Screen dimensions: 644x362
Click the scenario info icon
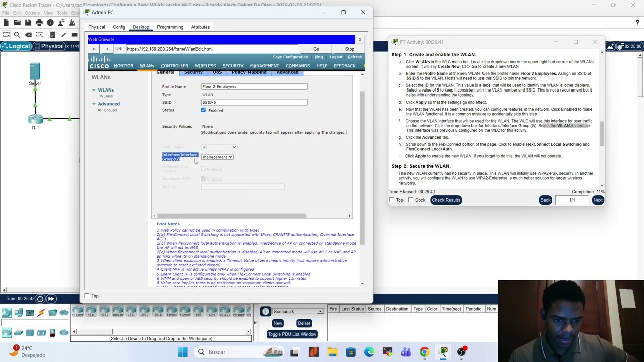coord(265,311)
